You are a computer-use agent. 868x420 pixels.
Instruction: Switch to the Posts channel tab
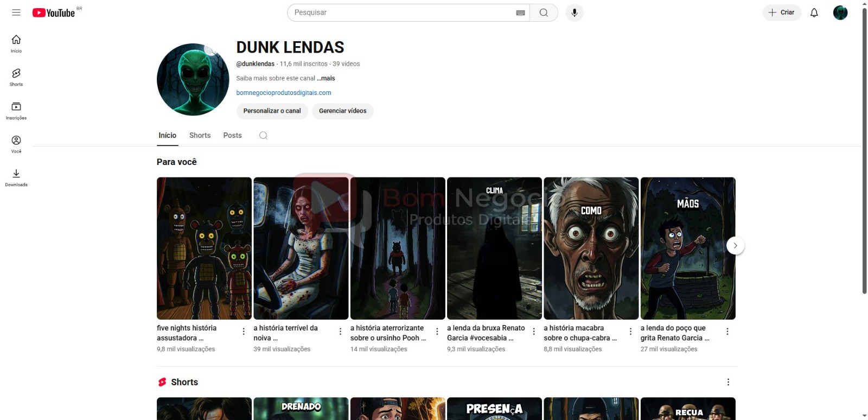232,136
